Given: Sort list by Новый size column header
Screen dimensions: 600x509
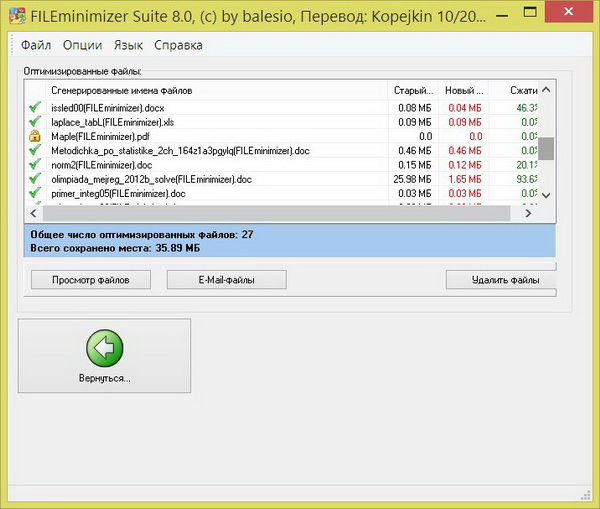Looking at the screenshot, I should click(x=463, y=91).
